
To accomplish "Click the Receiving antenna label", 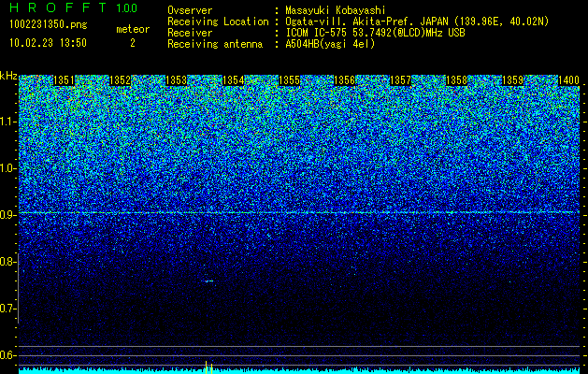I will pos(215,44).
